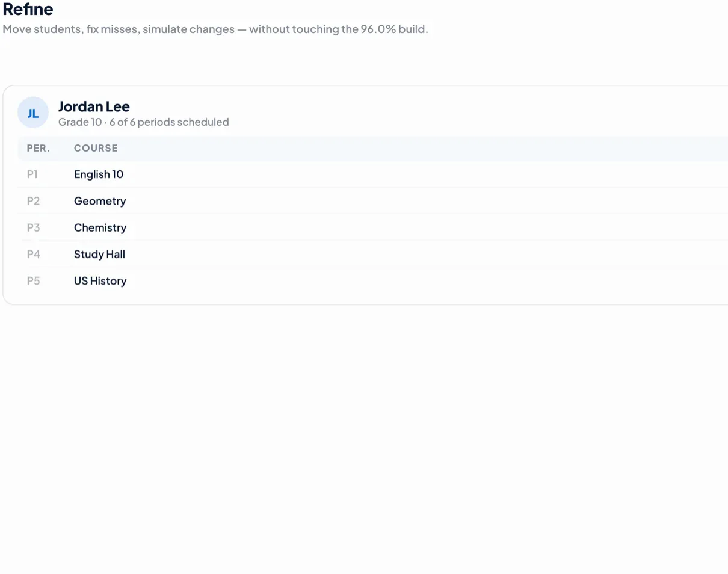
Task: Select the Geometry course row
Action: 372,201
